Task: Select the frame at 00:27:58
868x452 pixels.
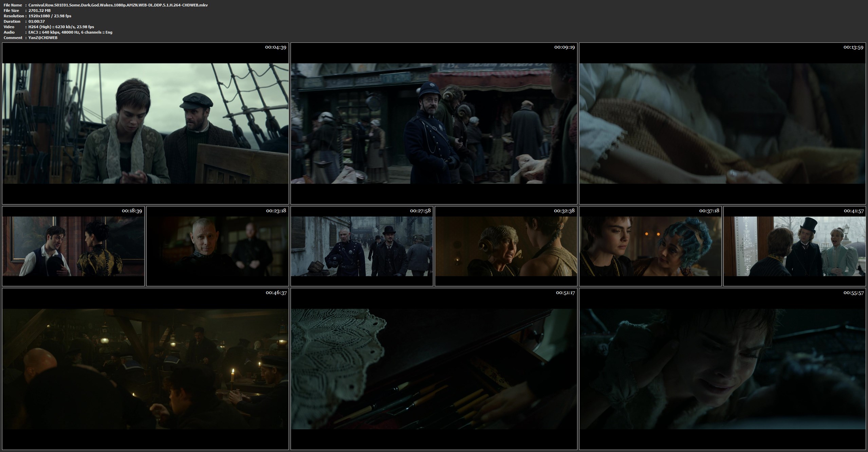Action: [362, 246]
